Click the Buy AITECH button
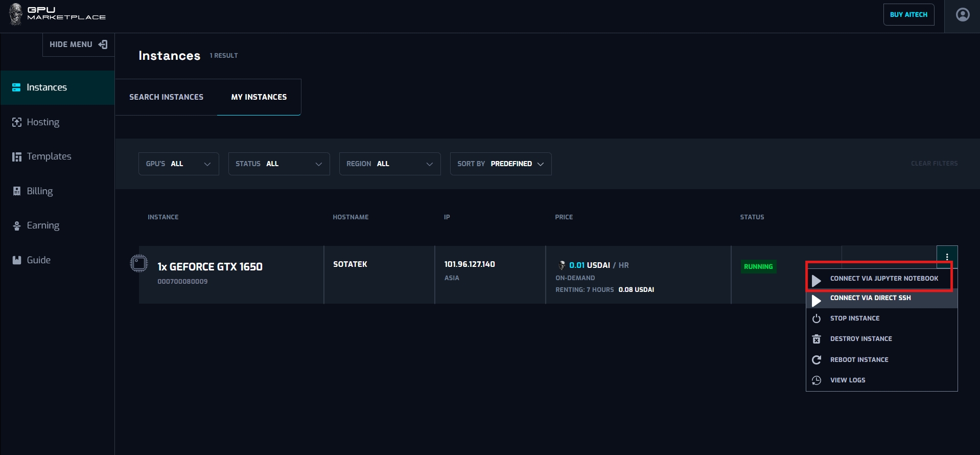Viewport: 980px width, 455px height. pyautogui.click(x=908, y=15)
